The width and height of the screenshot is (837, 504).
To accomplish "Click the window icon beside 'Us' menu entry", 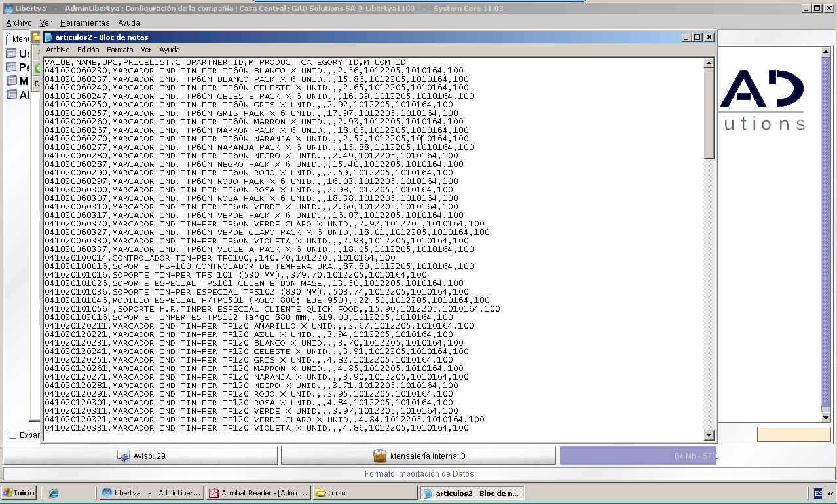I will click(x=11, y=53).
